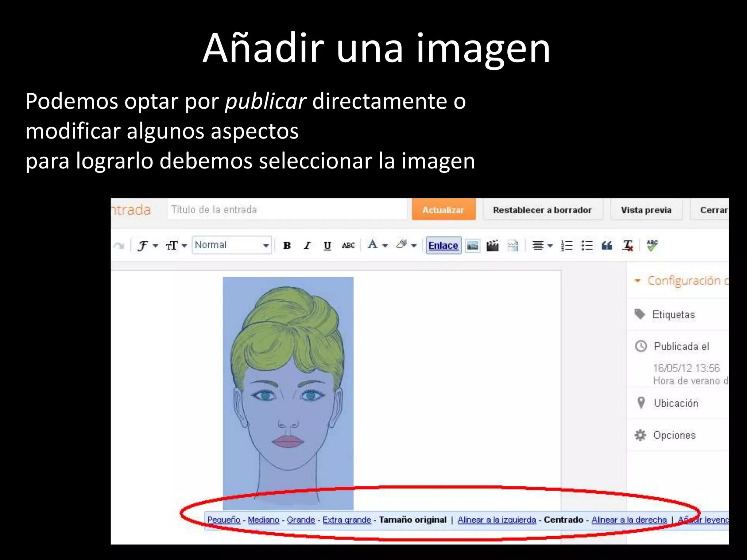747x560 pixels.
Task: Click the Añadir leyenda link
Action: point(703,520)
